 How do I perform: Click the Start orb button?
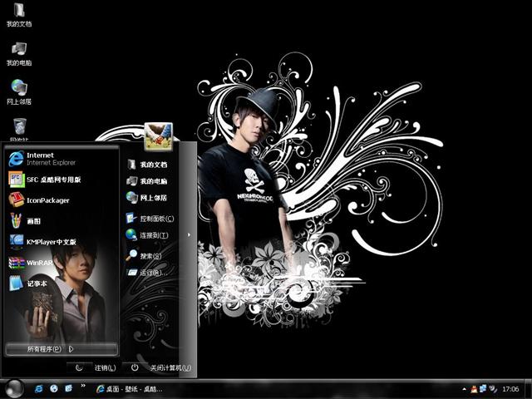point(14,387)
